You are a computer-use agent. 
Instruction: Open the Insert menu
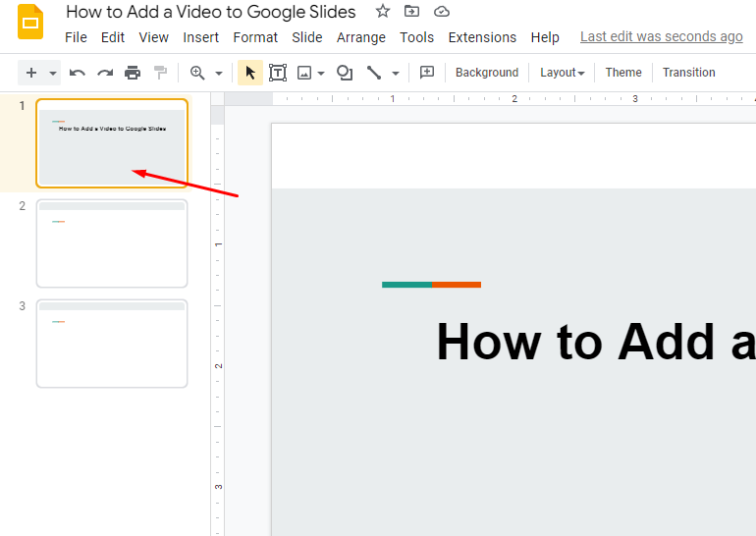click(200, 37)
